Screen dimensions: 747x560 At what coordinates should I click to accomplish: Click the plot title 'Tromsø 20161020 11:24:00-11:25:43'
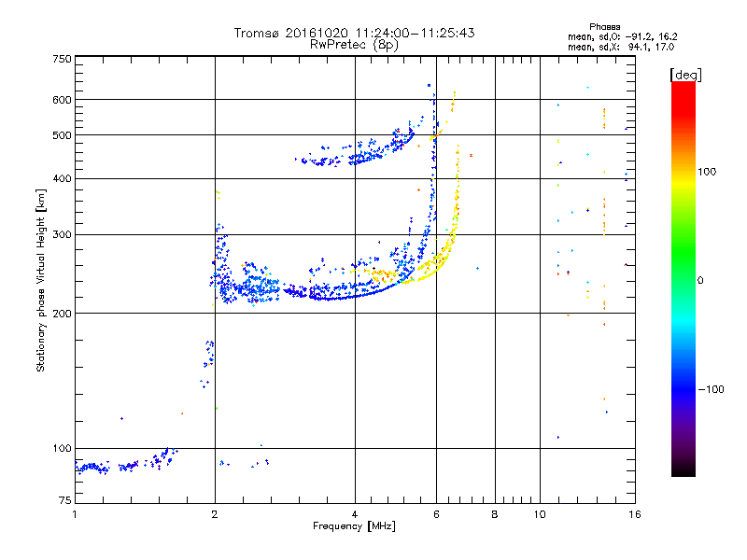(354, 33)
